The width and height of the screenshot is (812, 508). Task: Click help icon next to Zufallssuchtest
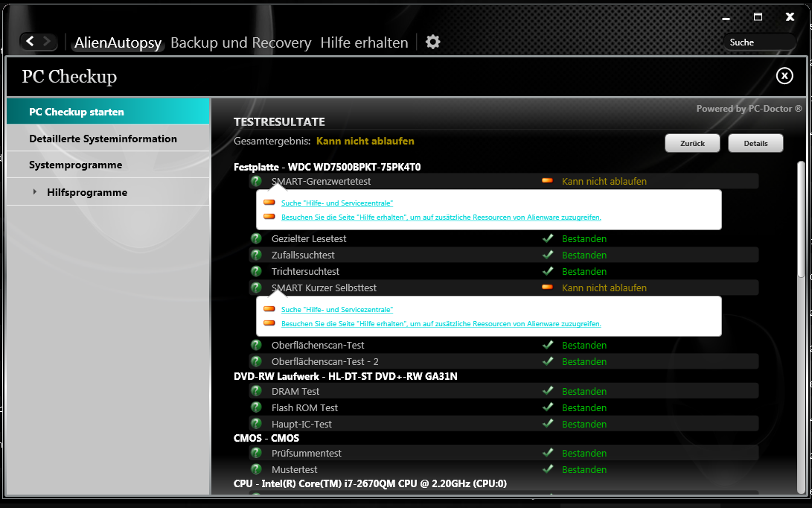[x=256, y=255]
